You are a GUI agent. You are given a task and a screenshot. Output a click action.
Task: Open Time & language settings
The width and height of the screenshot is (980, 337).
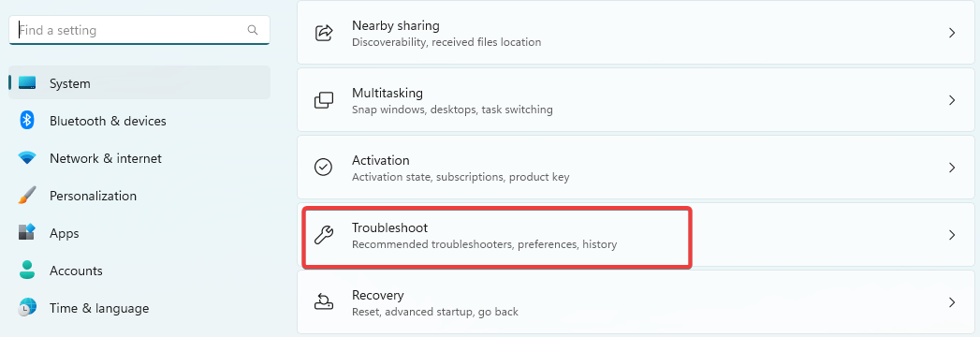pos(139,308)
